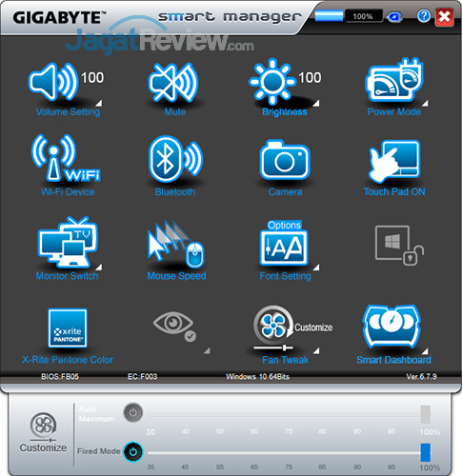Toggle the Wi-Fi Device antenna icon
This screenshot has width=462, height=476.
coord(66,158)
